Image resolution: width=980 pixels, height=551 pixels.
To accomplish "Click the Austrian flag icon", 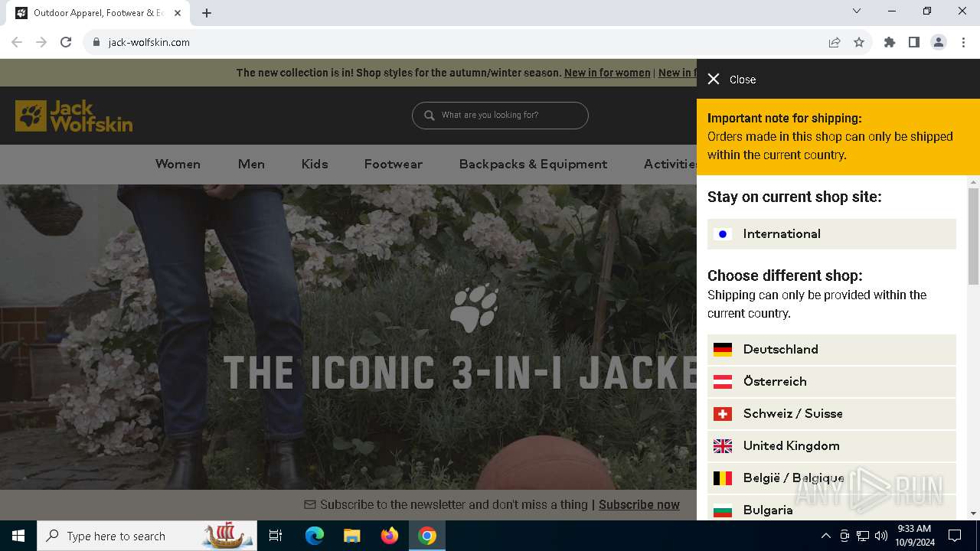I will [x=723, y=382].
